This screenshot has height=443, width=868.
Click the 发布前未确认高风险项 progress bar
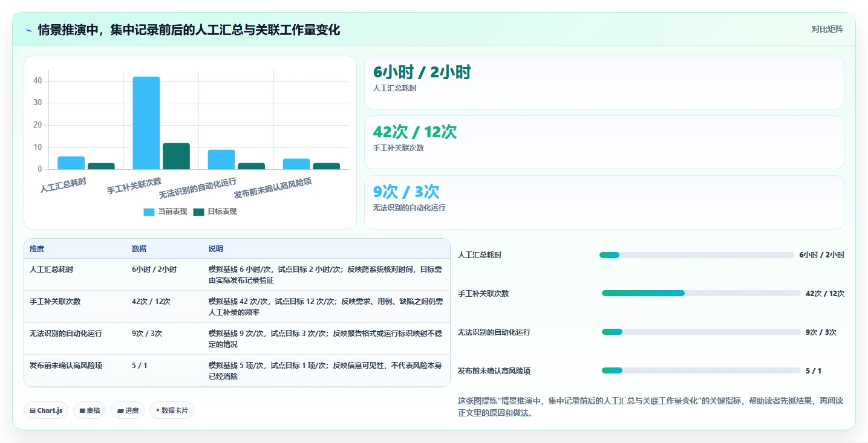point(701,370)
